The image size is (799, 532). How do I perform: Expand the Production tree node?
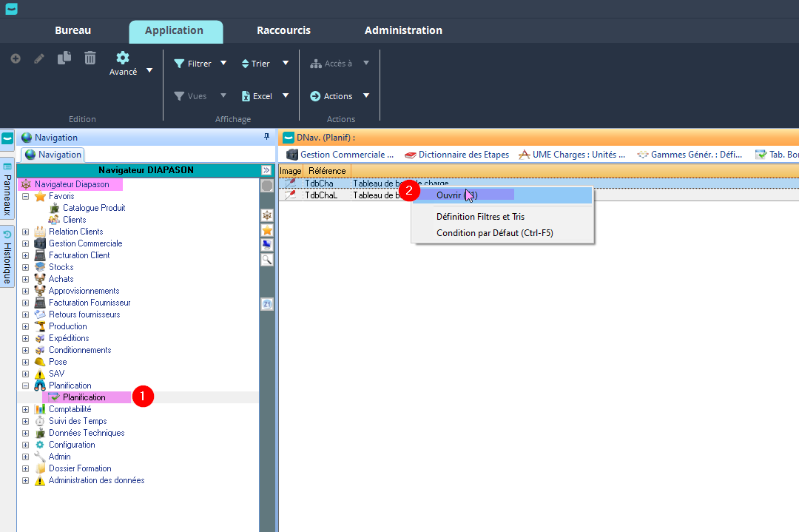point(25,326)
